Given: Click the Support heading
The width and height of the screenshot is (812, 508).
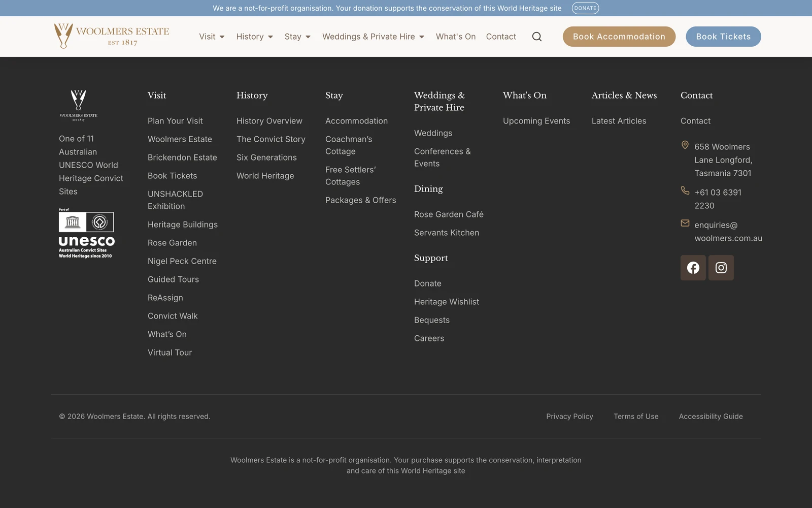Looking at the screenshot, I should (431, 258).
